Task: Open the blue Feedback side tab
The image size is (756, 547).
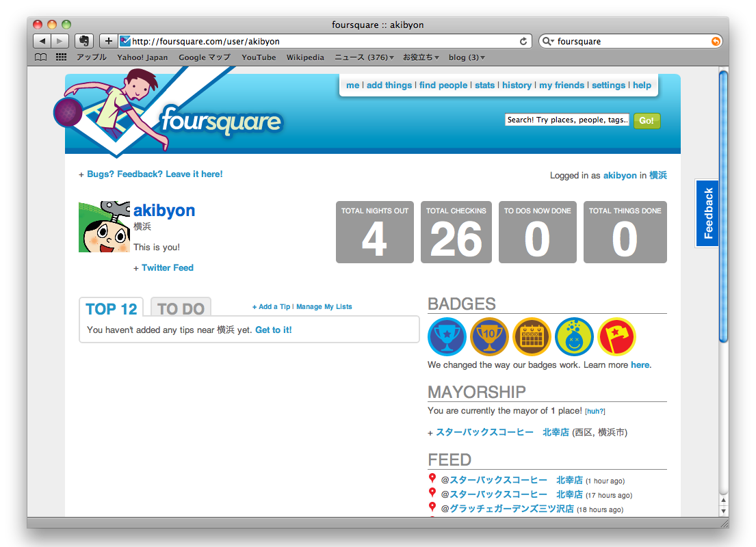Action: (707, 213)
